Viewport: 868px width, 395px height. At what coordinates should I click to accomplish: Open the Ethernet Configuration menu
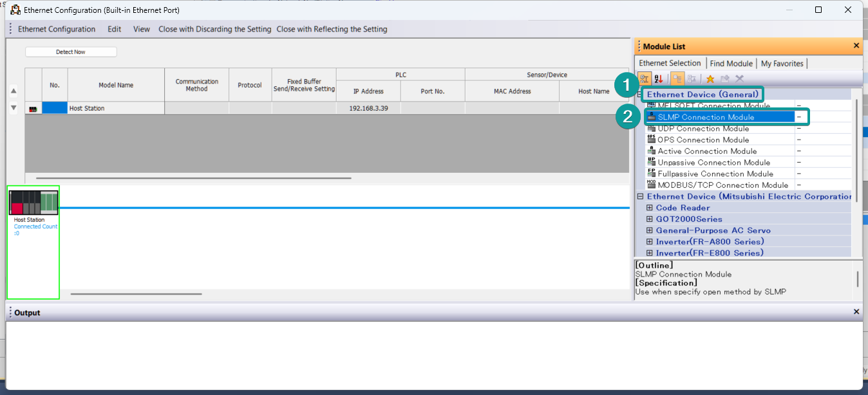[57, 29]
